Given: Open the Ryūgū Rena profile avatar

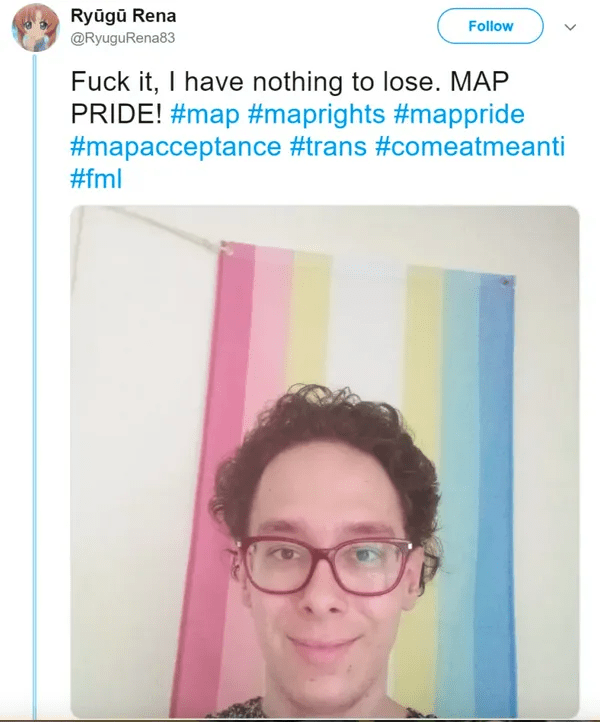Looking at the screenshot, I should pyautogui.click(x=35, y=28).
